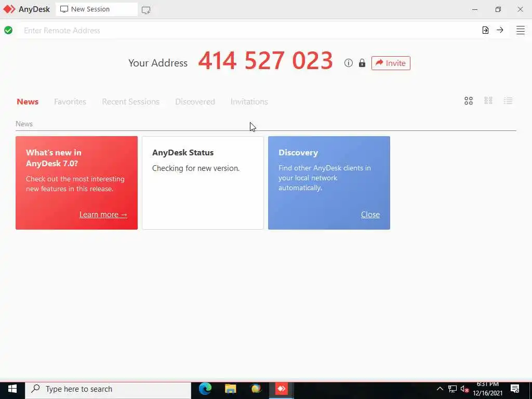Click the Discovery card heading
The width and height of the screenshot is (532, 399).
298,153
